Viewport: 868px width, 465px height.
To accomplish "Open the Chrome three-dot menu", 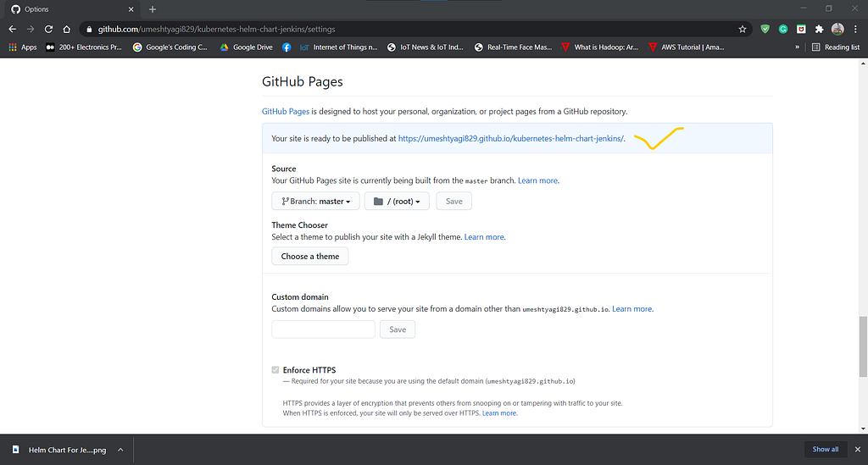I will (x=855, y=30).
